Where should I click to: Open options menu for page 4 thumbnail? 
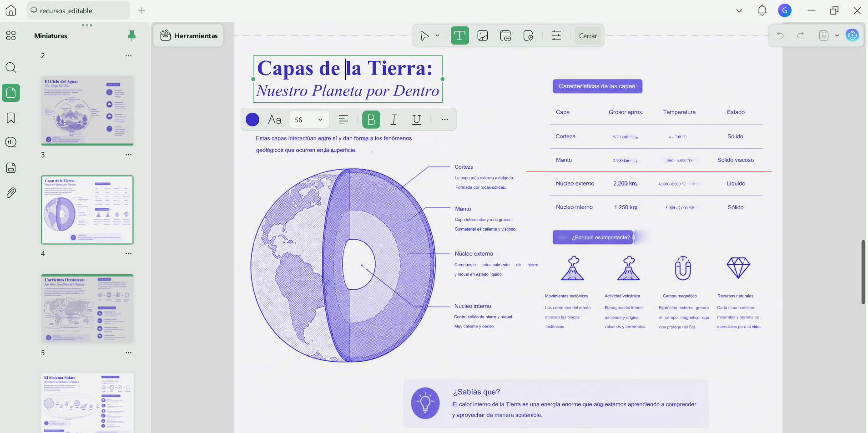pyautogui.click(x=128, y=254)
